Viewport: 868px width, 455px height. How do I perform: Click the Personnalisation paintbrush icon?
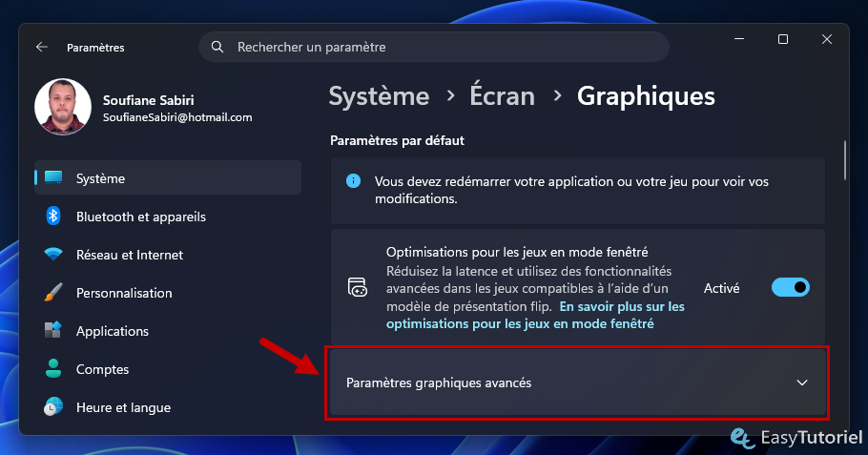(53, 292)
